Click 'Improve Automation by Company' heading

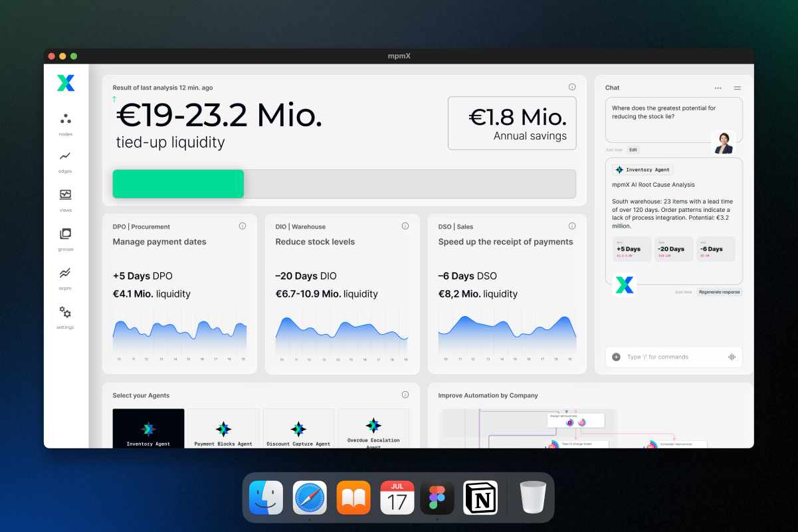(488, 395)
